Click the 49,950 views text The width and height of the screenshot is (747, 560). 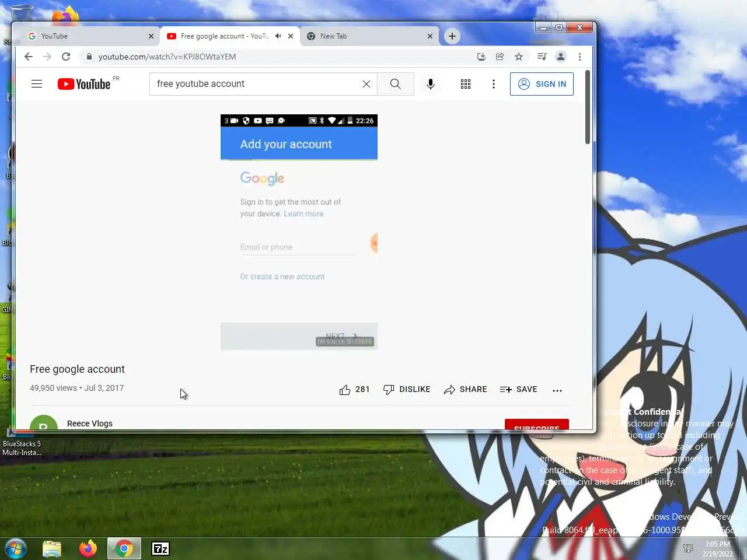(53, 388)
